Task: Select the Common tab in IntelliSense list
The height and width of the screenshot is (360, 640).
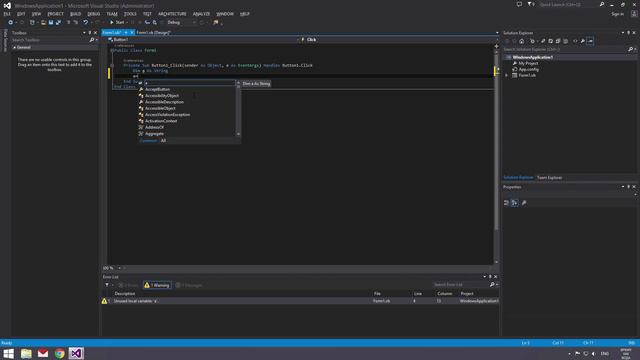Action: tap(148, 140)
